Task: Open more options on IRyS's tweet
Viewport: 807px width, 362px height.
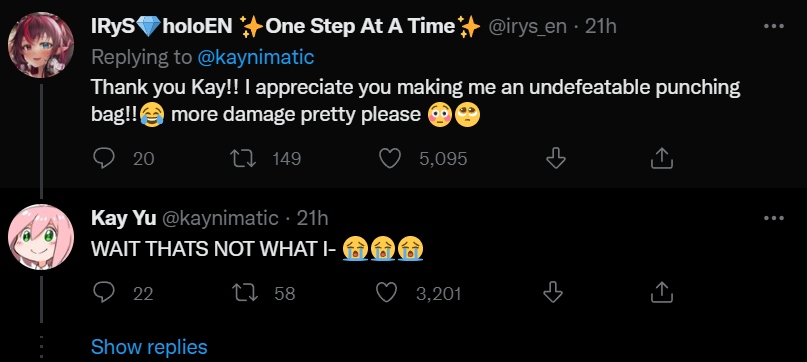Action: click(774, 26)
